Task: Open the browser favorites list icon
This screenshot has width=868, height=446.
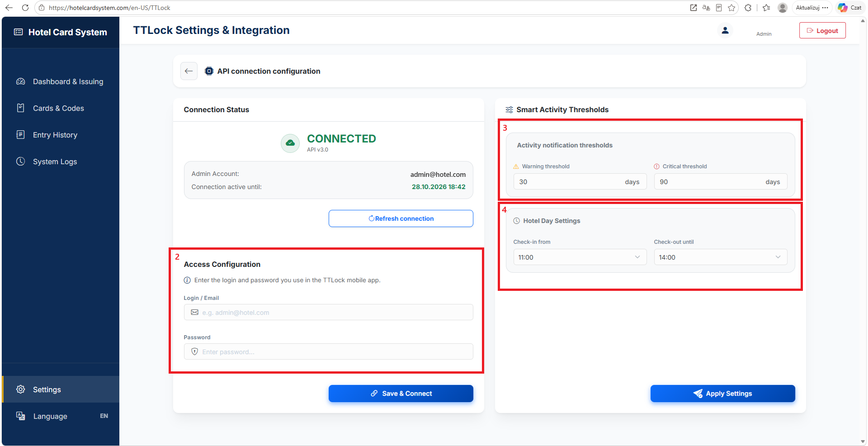Action: pyautogui.click(x=766, y=8)
